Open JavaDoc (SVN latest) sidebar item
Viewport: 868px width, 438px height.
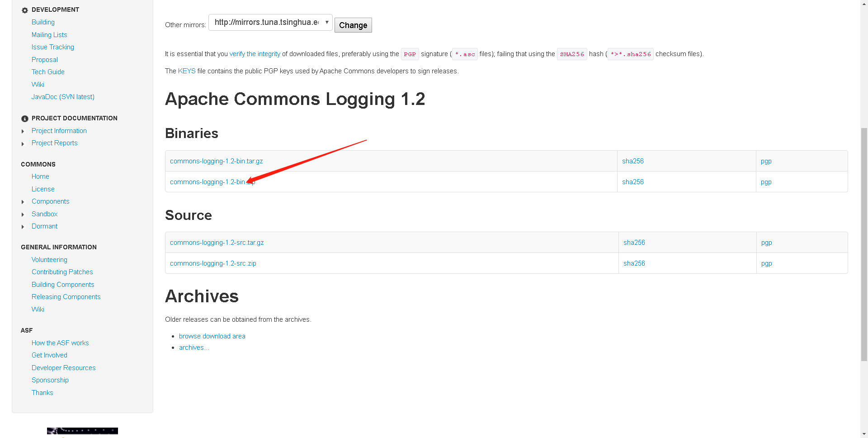pyautogui.click(x=63, y=97)
